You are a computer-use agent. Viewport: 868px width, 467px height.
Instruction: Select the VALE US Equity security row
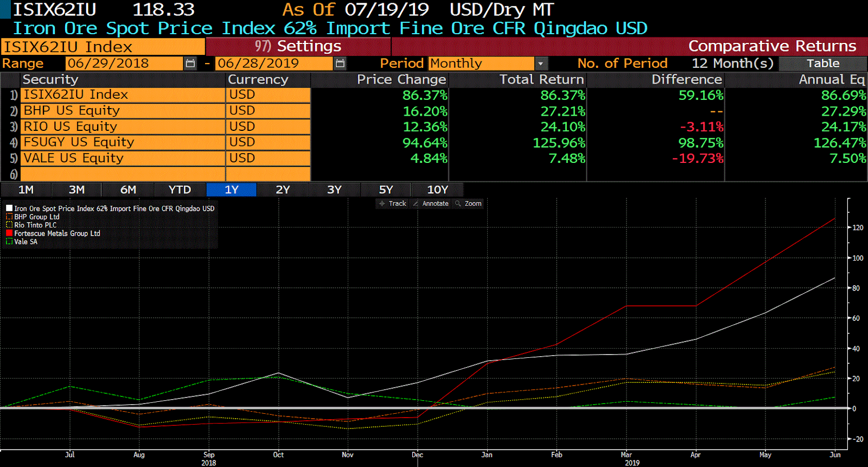(x=123, y=158)
